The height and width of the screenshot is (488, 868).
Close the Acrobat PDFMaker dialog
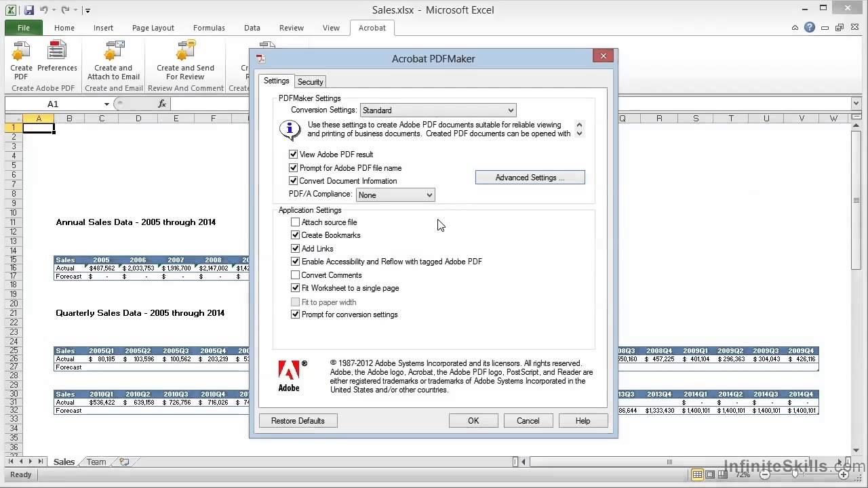(x=604, y=56)
